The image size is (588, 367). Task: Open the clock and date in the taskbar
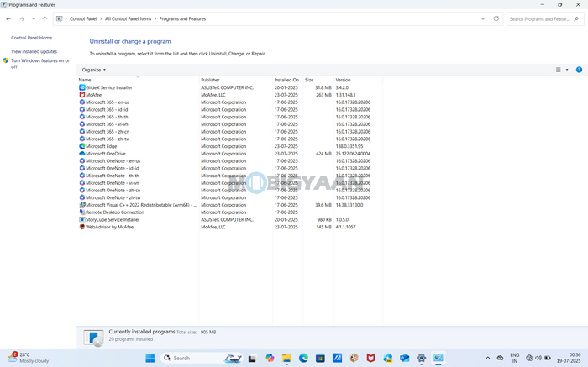[x=569, y=358]
